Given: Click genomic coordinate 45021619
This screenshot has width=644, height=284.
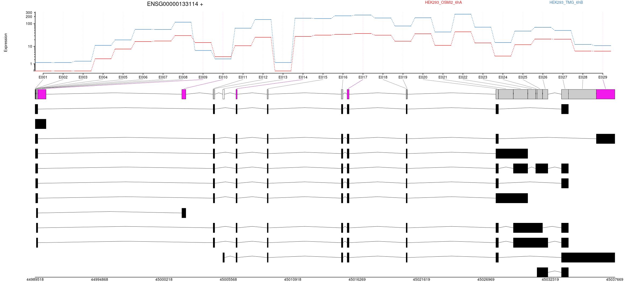Looking at the screenshot, I should (x=422, y=279).
